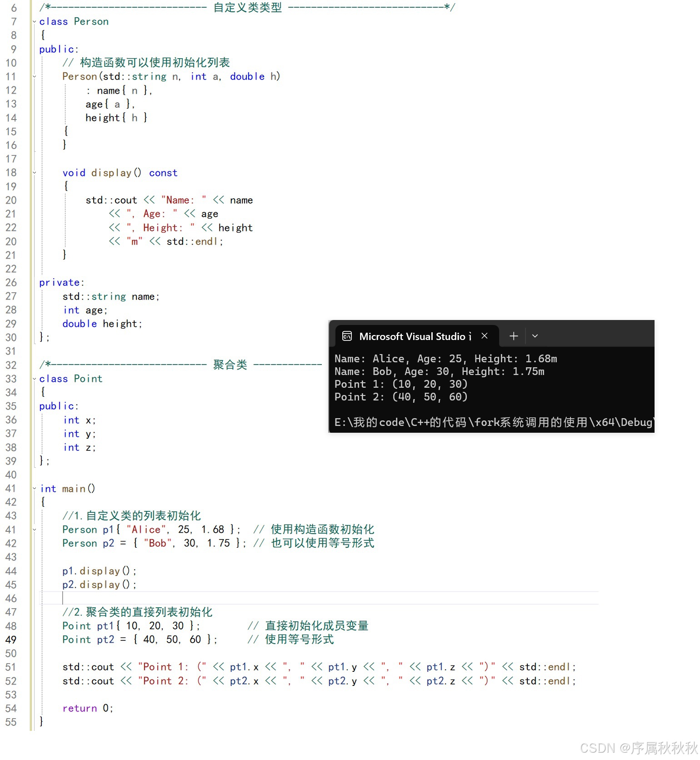Click the line 'Person p2 = { "Bob", 30, 1.75 };'

click(x=155, y=543)
